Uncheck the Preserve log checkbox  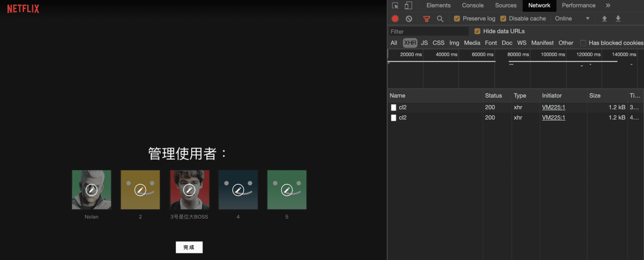tap(457, 18)
